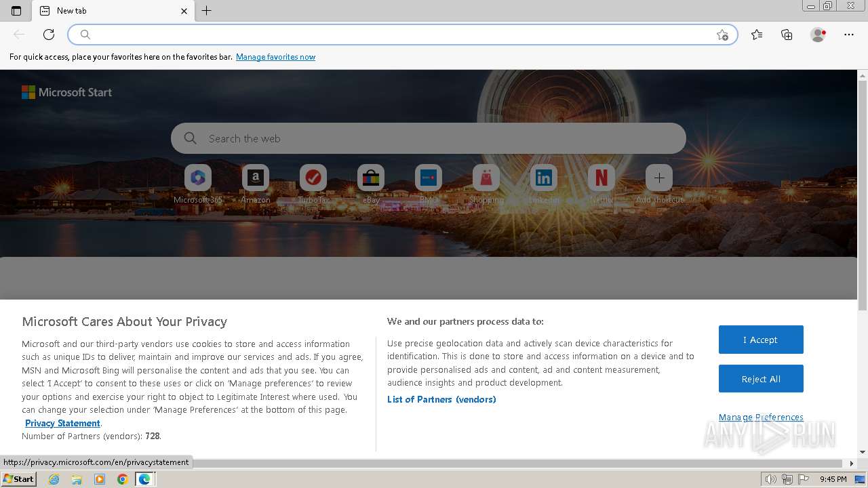Open the eBay shortcut

pos(371,184)
